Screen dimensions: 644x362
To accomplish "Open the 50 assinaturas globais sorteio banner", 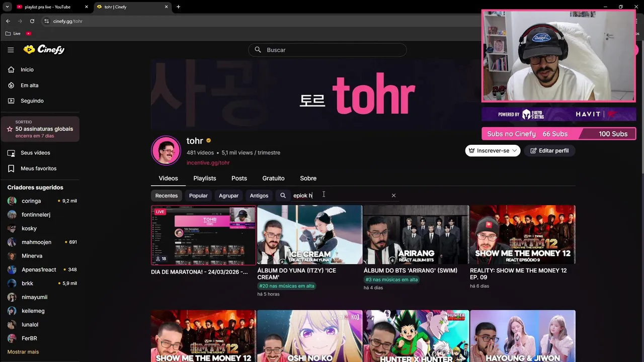I will tap(40, 129).
